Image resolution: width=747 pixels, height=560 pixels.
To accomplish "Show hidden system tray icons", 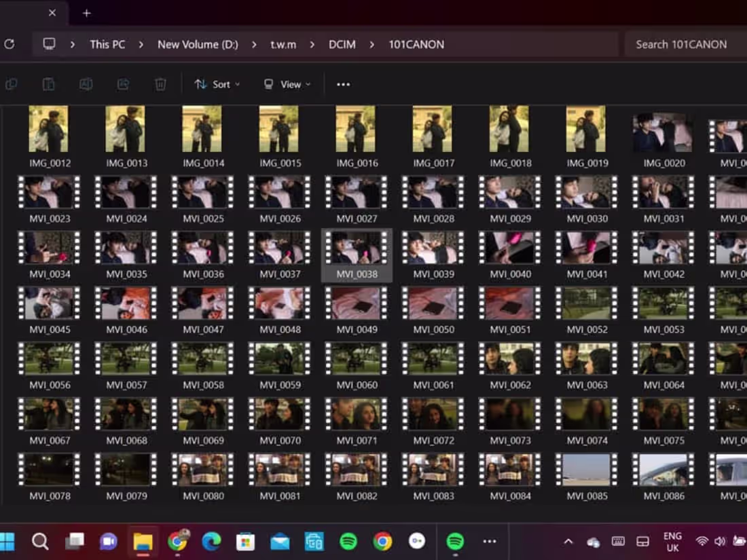I will coord(568,541).
